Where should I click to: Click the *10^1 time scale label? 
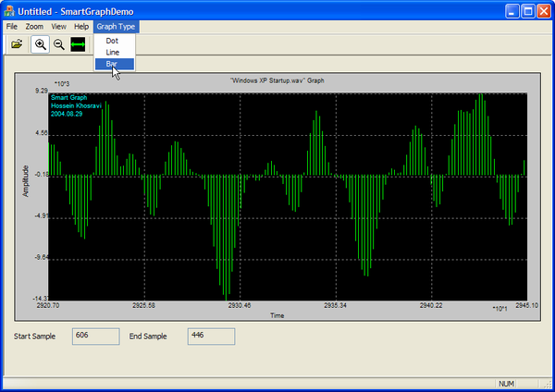499,309
